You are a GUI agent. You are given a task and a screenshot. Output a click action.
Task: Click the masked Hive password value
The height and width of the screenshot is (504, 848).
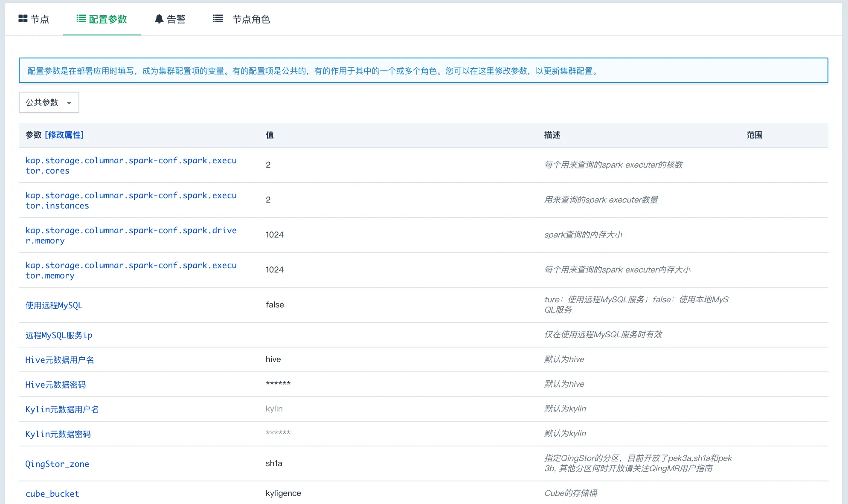tap(278, 383)
